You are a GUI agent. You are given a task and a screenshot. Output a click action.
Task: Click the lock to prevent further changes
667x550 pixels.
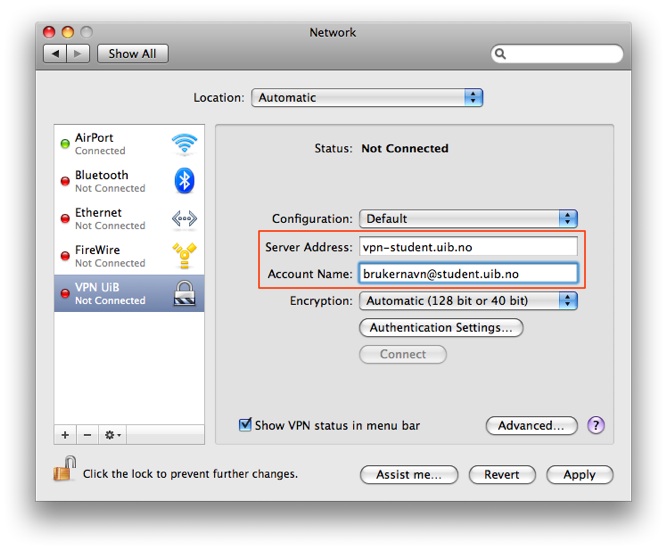tap(65, 470)
